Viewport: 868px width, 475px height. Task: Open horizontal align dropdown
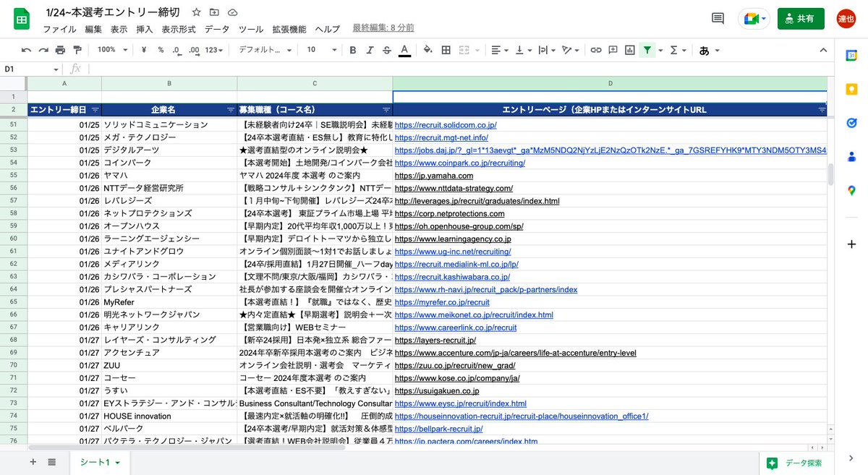500,50
